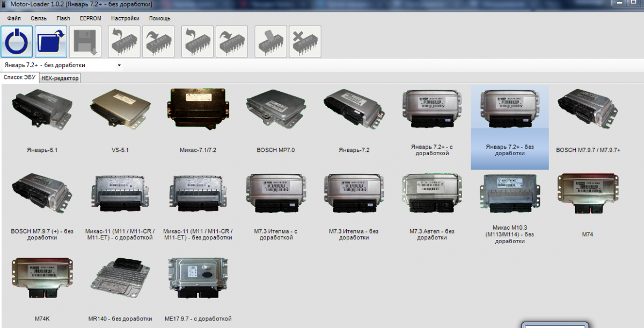Click the read FLASH chip icon
This screenshot has height=328, width=644.
pos(124,41)
